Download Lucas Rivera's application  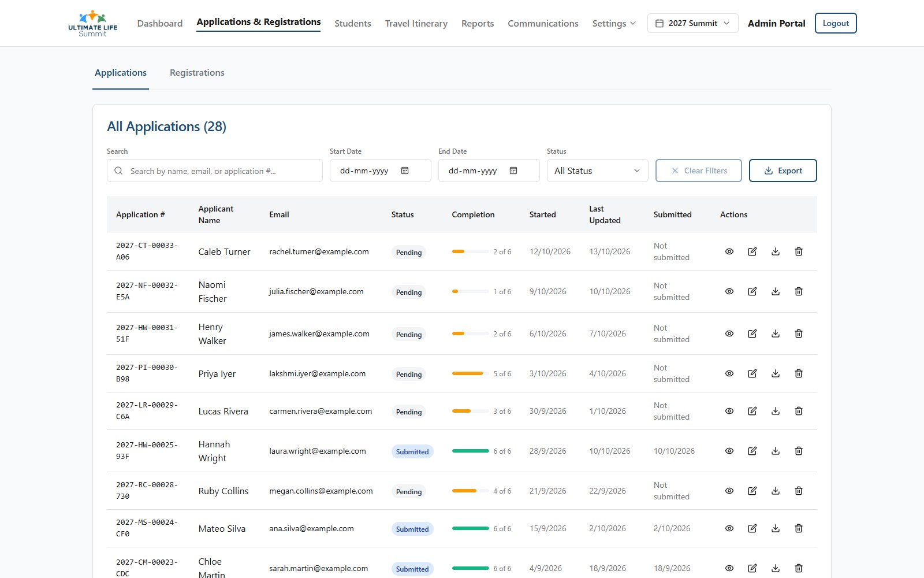pos(776,411)
